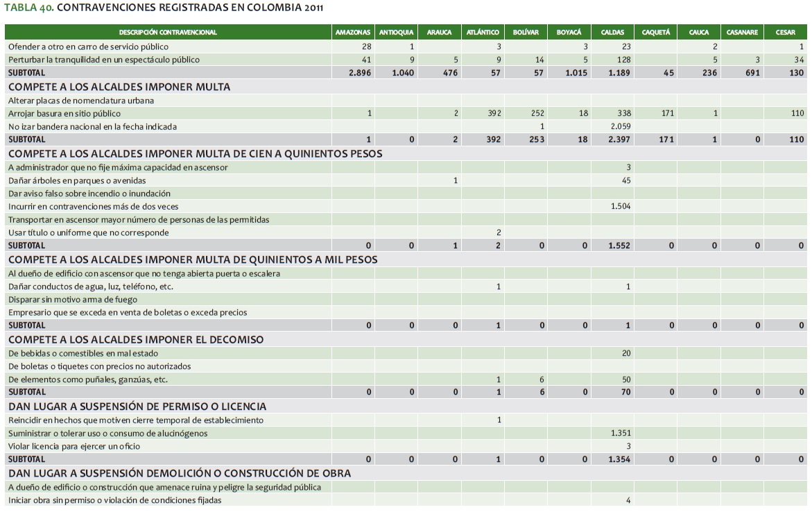The image size is (812, 512).
Task: Click the 1.504 value in the Caldas column
Action: [619, 206]
